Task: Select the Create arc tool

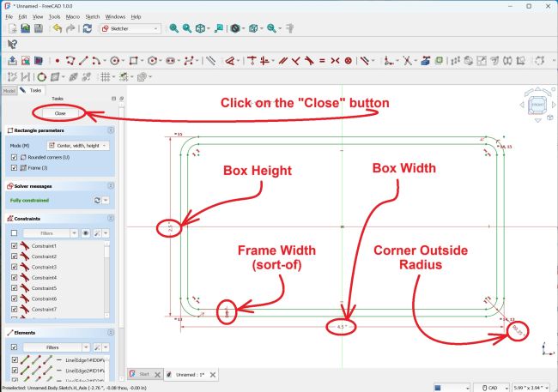Action: pyautogui.click(x=96, y=61)
